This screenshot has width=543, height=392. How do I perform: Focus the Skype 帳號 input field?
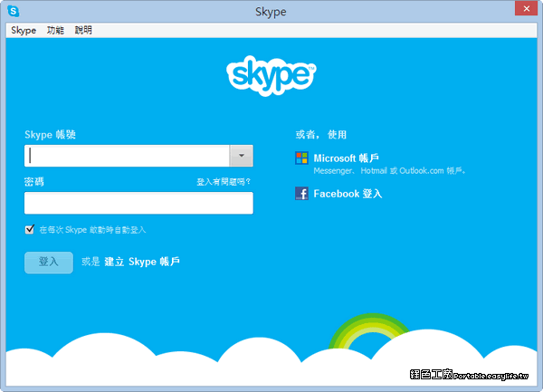click(x=127, y=156)
